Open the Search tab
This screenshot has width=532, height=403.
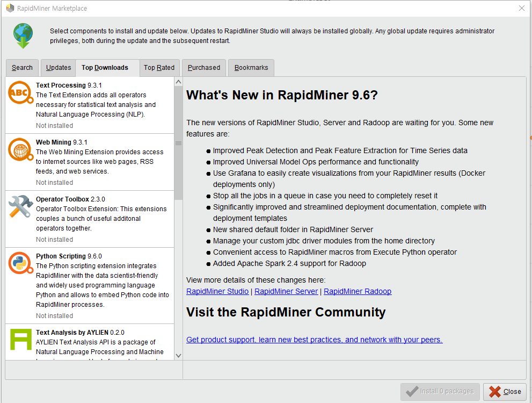22,68
